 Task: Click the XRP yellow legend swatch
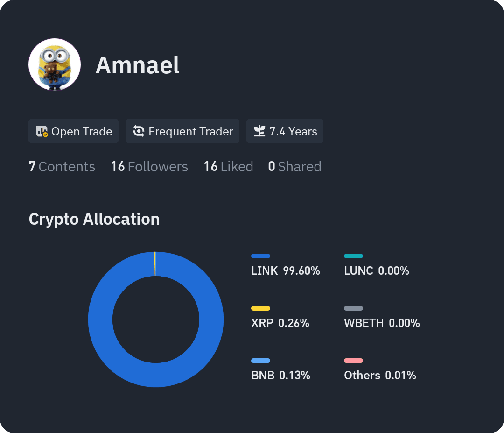tap(261, 308)
